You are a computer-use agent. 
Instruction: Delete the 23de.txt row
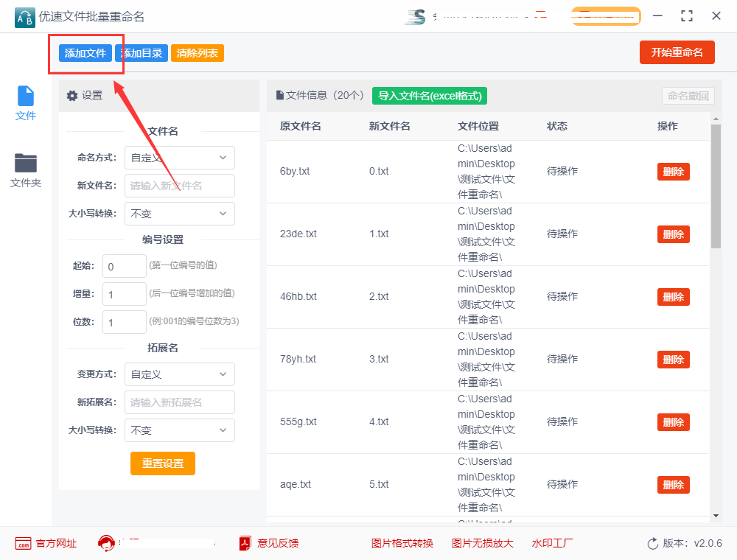click(x=673, y=234)
